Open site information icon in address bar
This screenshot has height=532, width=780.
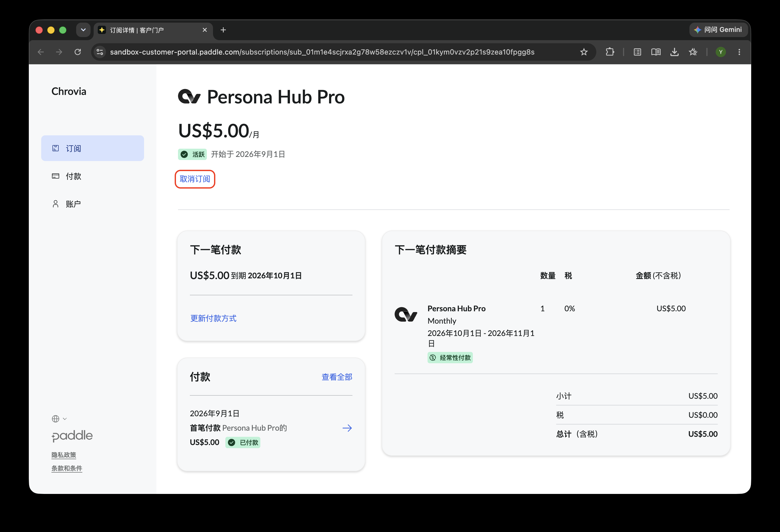(x=100, y=52)
